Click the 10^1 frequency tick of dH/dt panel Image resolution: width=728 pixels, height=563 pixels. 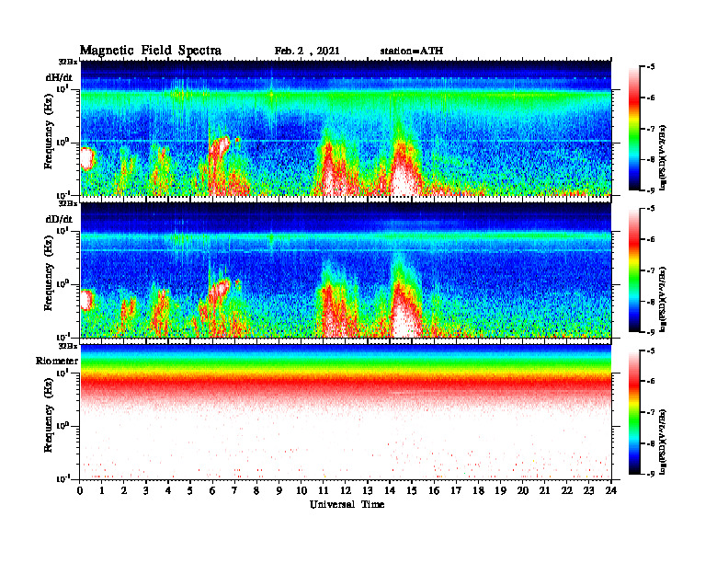[63, 88]
